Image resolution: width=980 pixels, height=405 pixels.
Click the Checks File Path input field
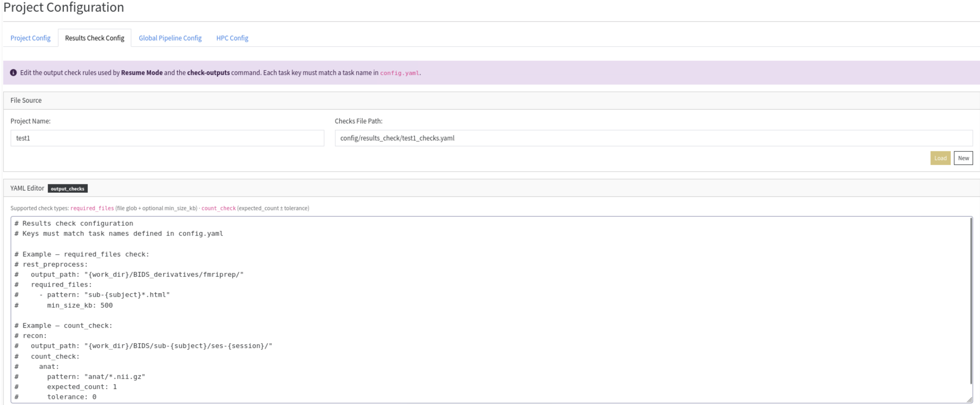(654, 138)
